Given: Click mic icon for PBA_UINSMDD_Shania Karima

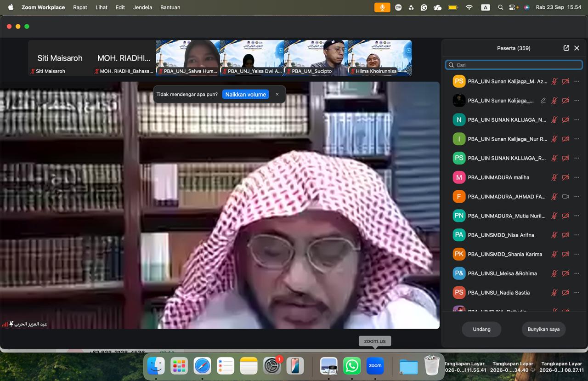Looking at the screenshot, I should (x=554, y=254).
